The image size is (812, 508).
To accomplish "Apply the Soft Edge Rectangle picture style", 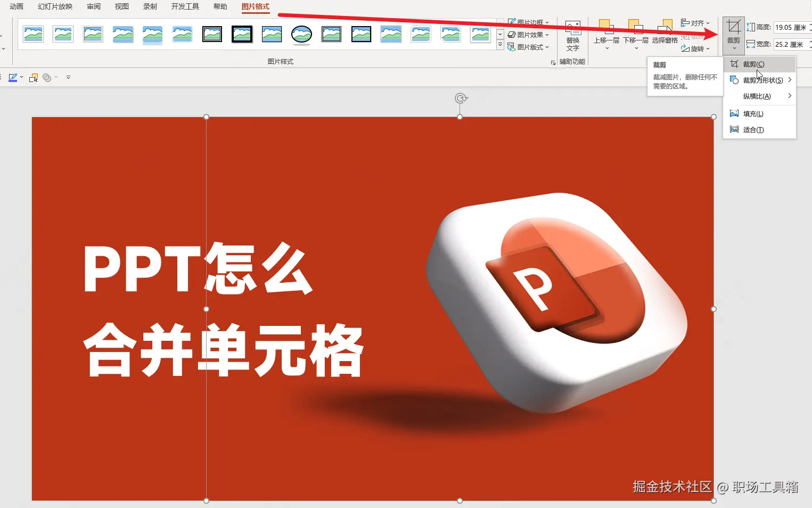I will tap(182, 35).
